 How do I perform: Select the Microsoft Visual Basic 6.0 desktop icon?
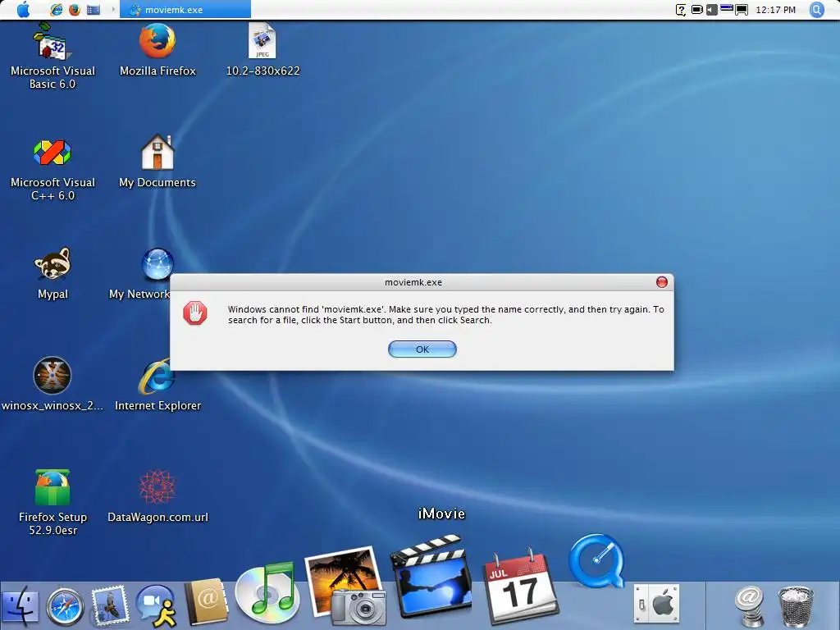pyautogui.click(x=52, y=56)
